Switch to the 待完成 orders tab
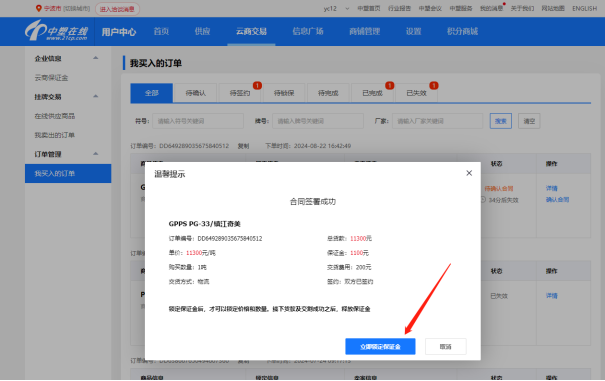The width and height of the screenshot is (605, 381). [x=328, y=93]
